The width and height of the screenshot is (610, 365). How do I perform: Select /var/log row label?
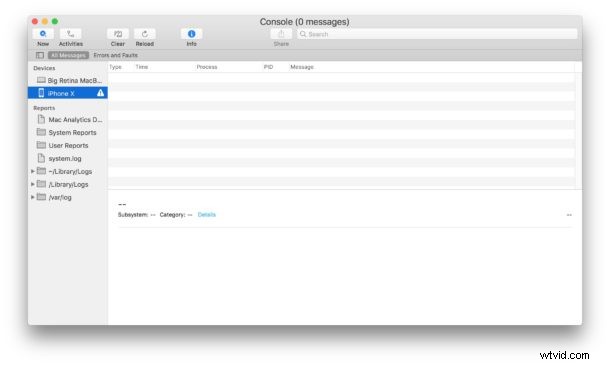tap(60, 198)
